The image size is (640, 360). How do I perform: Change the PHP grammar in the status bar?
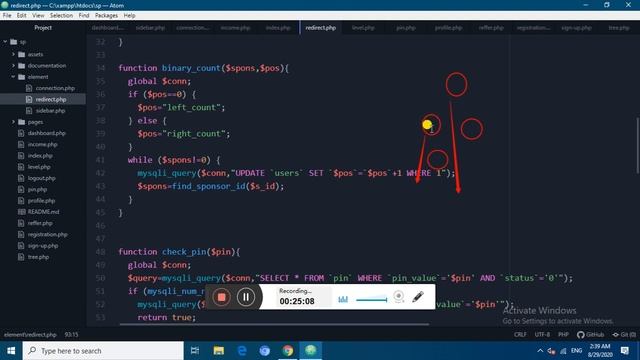[x=563, y=334]
